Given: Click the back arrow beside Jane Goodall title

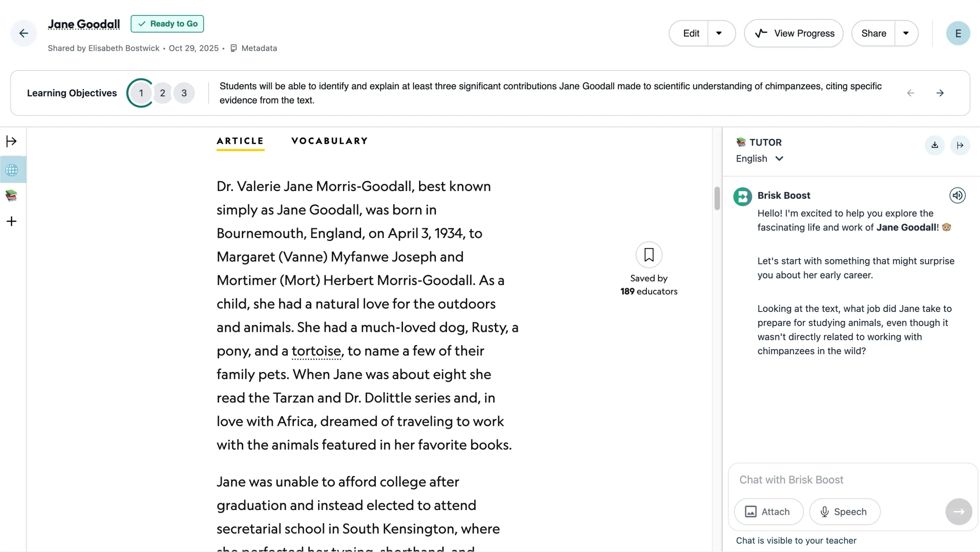Looking at the screenshot, I should (x=24, y=34).
